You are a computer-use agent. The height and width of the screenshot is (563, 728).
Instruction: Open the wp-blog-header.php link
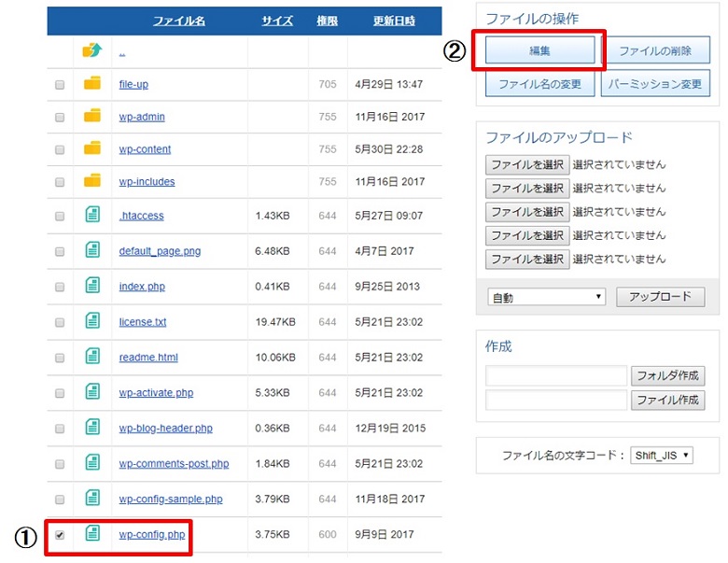click(x=166, y=429)
